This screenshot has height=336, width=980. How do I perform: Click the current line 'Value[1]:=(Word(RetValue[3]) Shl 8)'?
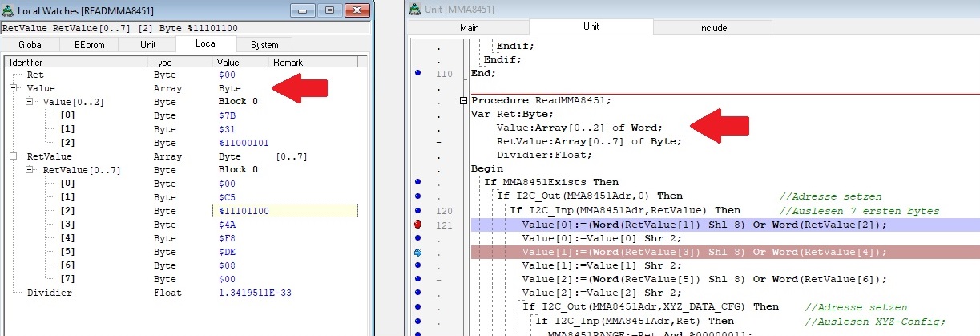click(704, 252)
